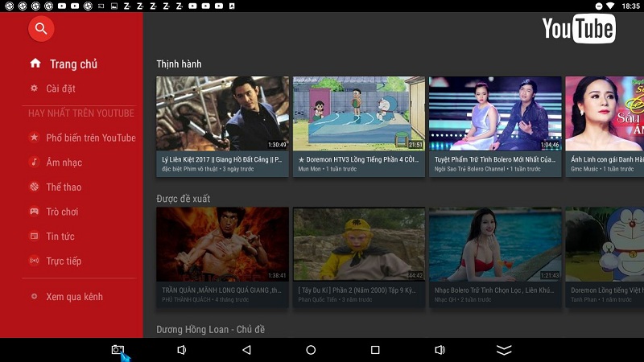This screenshot has width=644, height=362.
Task: Play Doremon Lồng tiếng Việt thumbnail
Action: pyautogui.click(x=605, y=245)
